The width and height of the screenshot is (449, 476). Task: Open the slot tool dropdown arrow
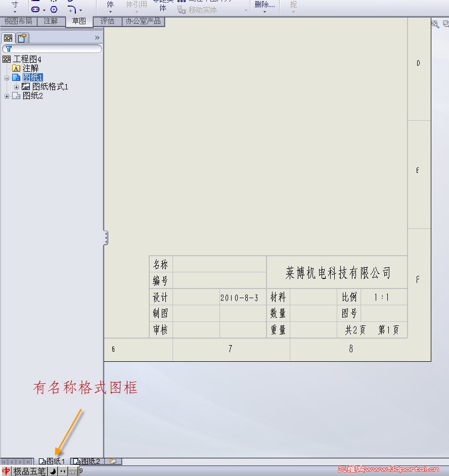tap(44, 10)
